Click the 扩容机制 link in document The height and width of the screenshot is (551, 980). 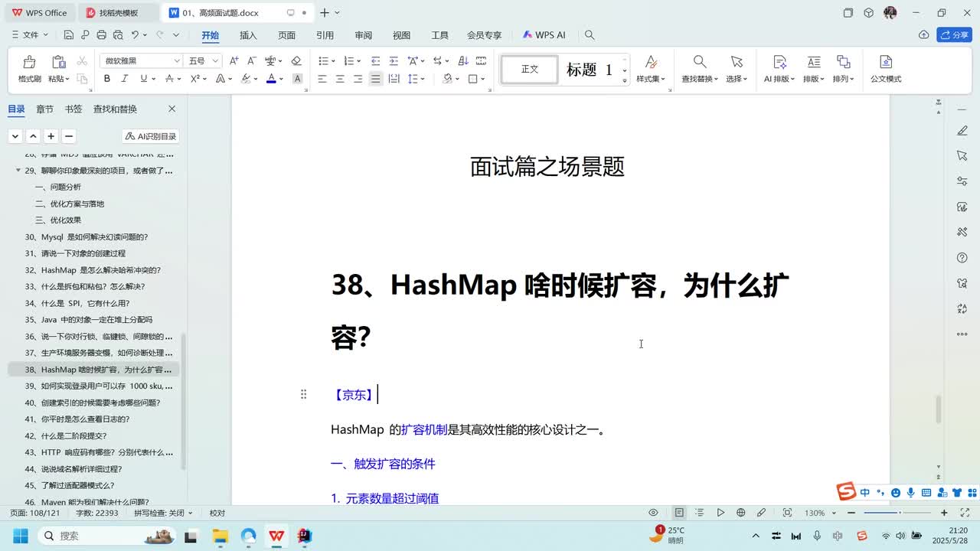(x=424, y=430)
